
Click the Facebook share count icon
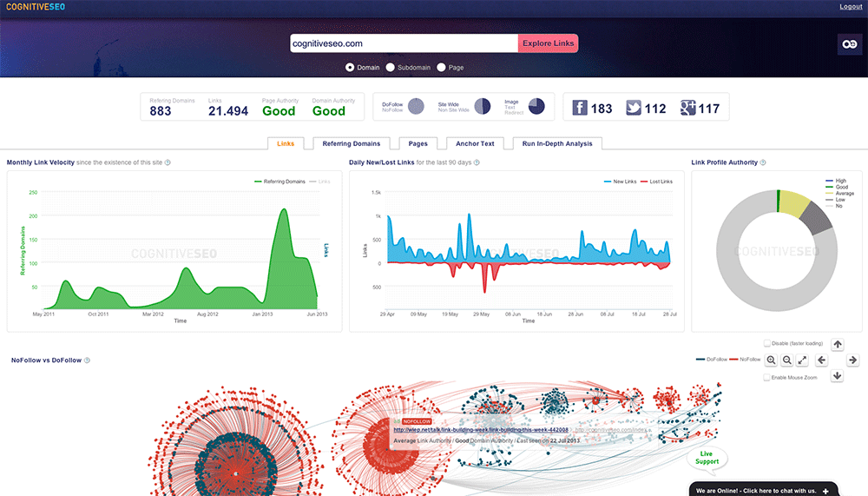click(x=580, y=108)
